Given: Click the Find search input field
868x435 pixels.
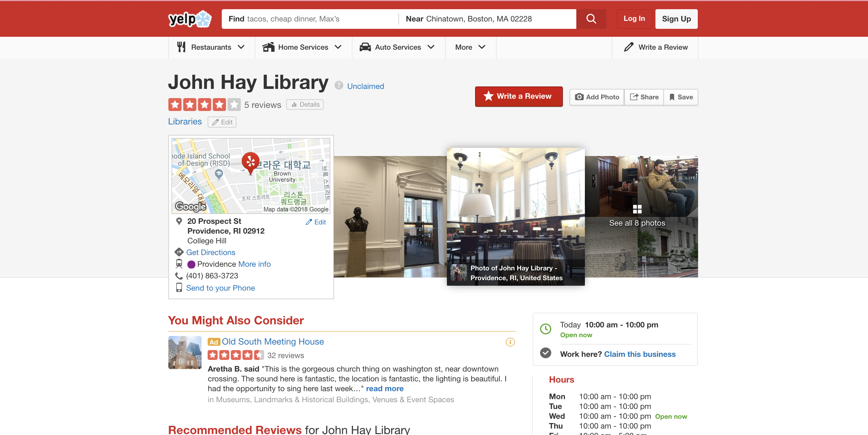Looking at the screenshot, I should 310,19.
